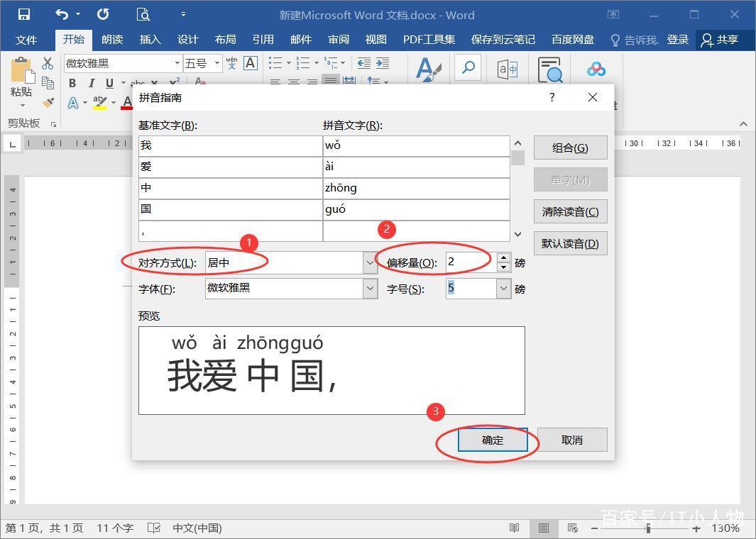Click the zoom slider handle in status bar

tap(649, 528)
